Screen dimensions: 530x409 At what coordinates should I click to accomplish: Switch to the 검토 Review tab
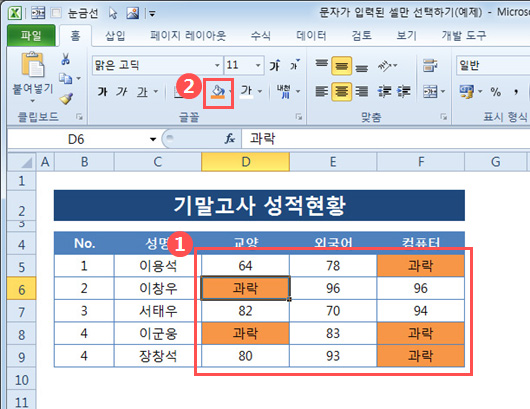point(361,35)
